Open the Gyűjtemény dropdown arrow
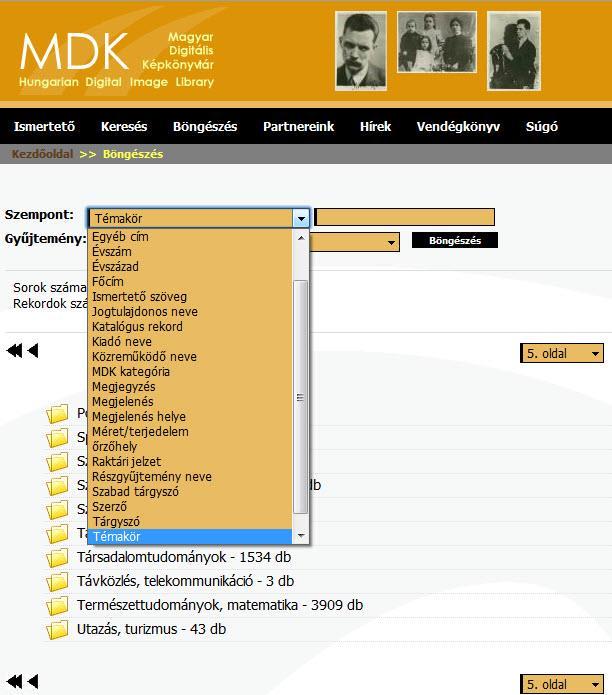This screenshot has height=695, width=612. click(391, 242)
